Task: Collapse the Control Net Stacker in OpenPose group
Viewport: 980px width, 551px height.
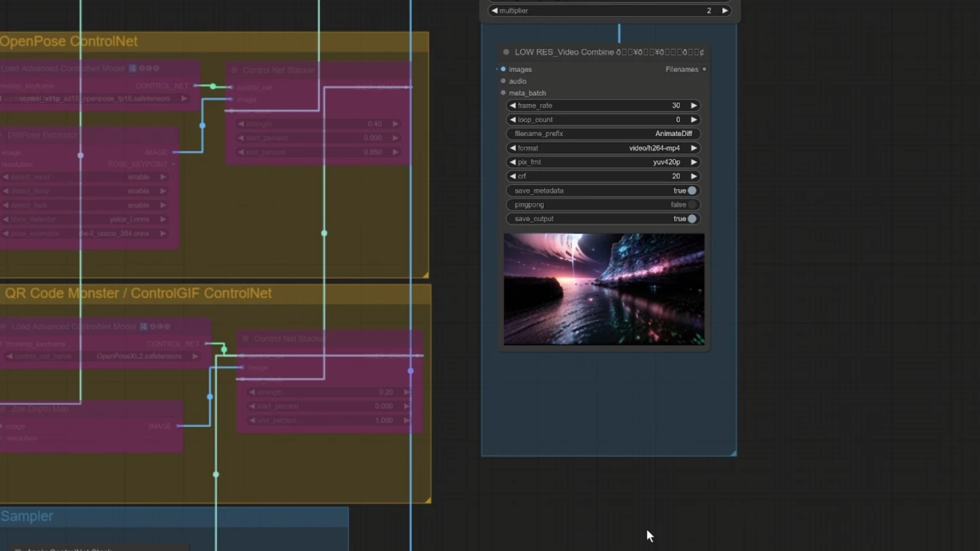Action: click(234, 70)
